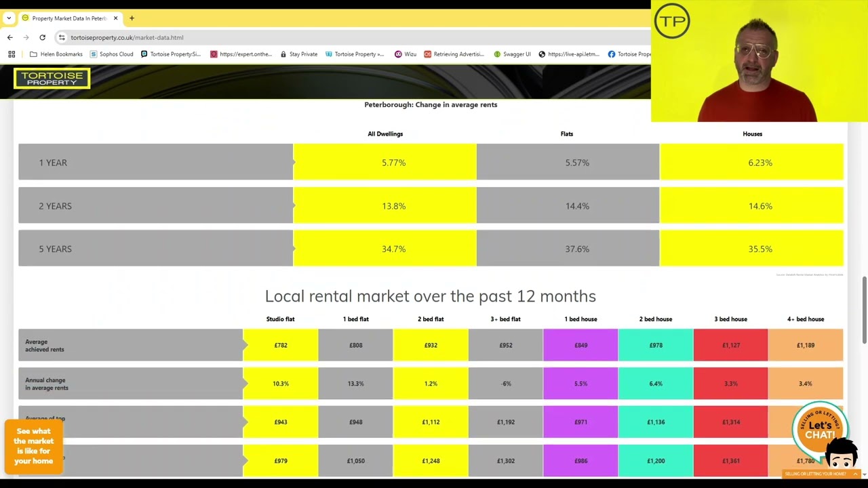
Task: Click the TP circle logo in video overlay
Action: (672, 21)
